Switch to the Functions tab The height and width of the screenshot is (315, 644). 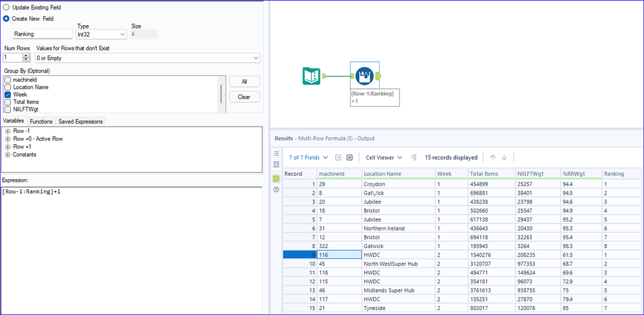(x=41, y=121)
